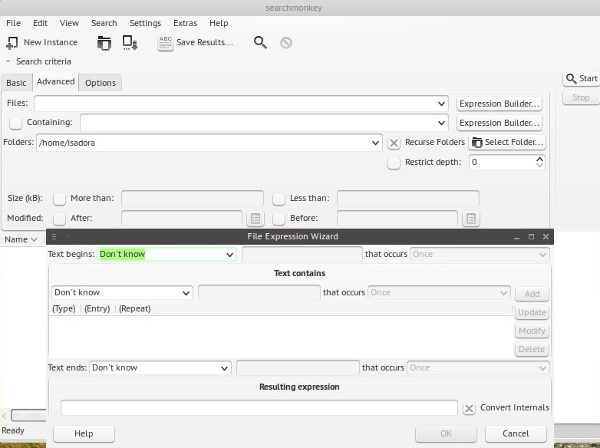Click the Resulting expression text field
Viewport: 600px width, 448px height.
point(259,408)
